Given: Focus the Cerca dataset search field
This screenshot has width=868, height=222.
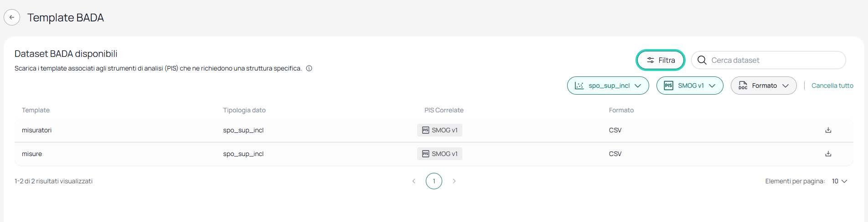Looking at the screenshot, I should (x=769, y=60).
